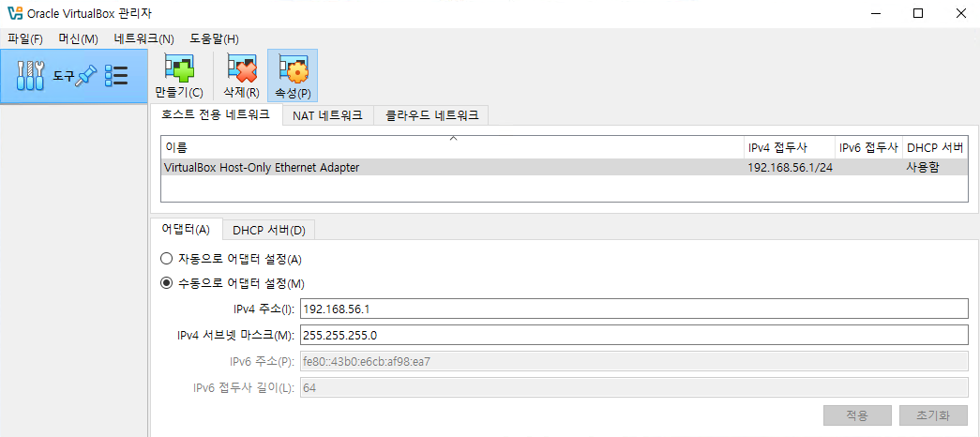This screenshot has height=437, width=980.
Task: Open the 네트워크(N) menu
Action: click(x=143, y=38)
